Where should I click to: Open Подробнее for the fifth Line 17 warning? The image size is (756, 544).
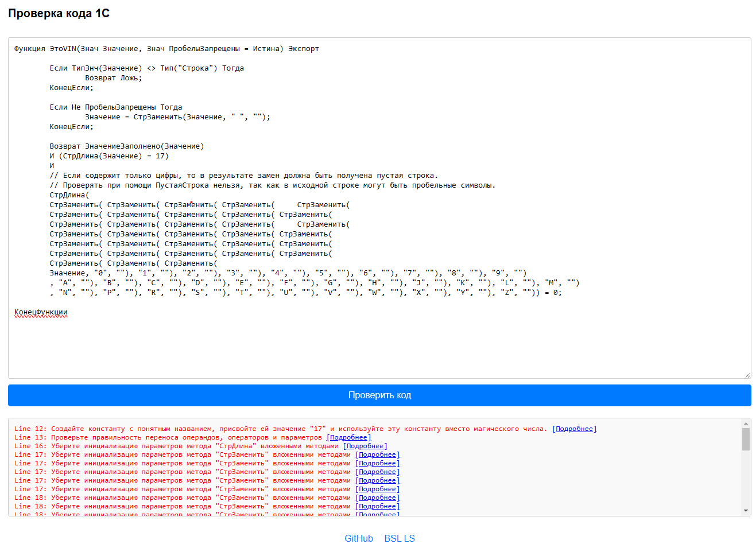pos(377,489)
